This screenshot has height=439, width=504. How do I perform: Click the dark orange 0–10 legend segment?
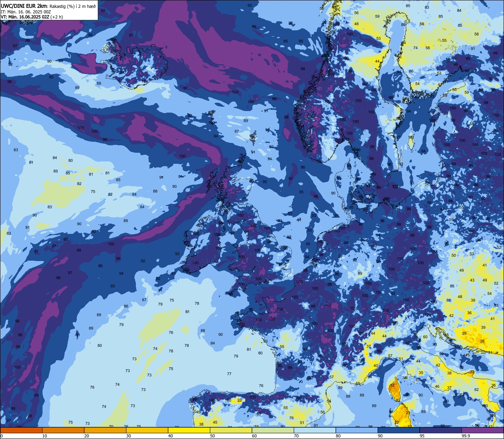21,430
